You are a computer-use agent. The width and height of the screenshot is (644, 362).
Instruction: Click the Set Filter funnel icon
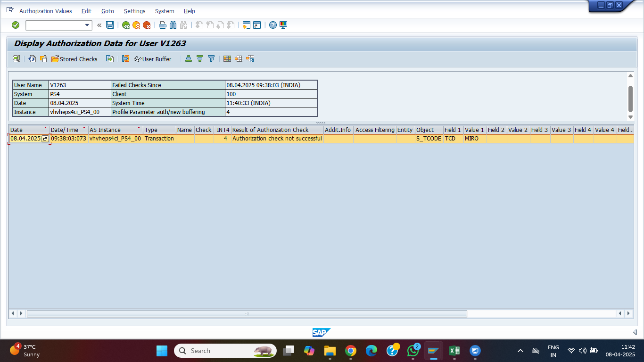tap(211, 59)
